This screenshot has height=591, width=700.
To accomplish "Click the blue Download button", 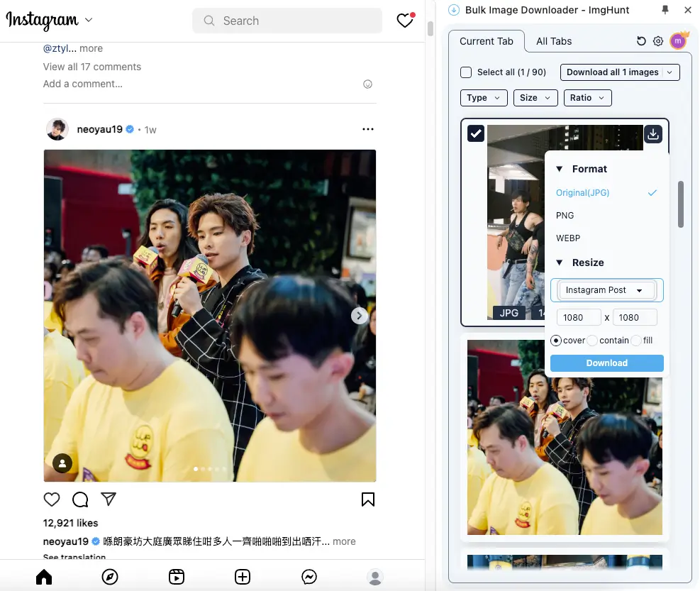I will click(x=606, y=363).
